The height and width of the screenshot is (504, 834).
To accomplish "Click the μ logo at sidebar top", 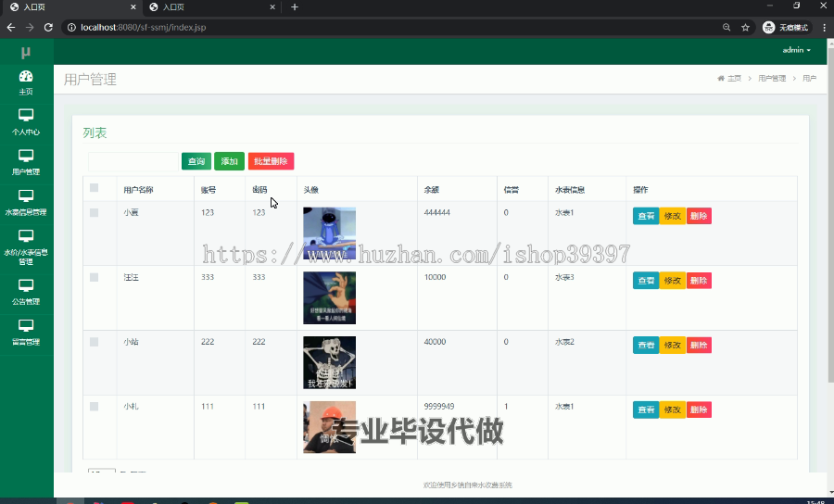I will point(26,52).
